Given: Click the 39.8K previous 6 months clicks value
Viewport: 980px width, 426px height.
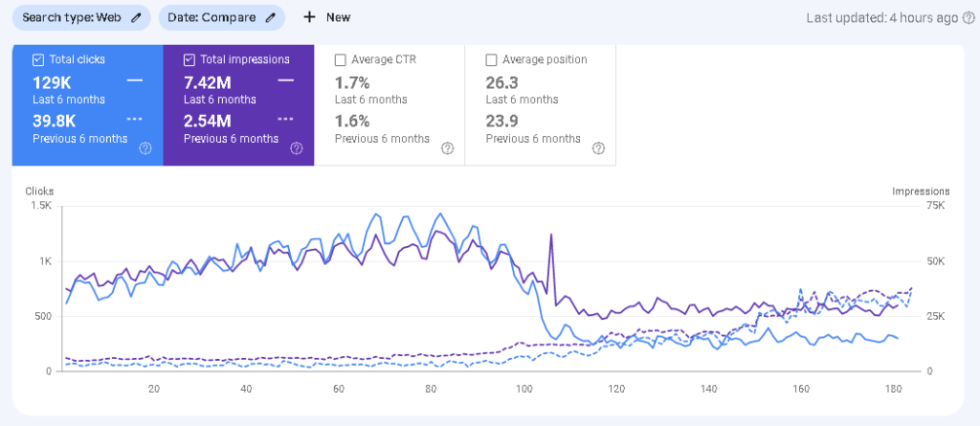Looking at the screenshot, I should (55, 121).
